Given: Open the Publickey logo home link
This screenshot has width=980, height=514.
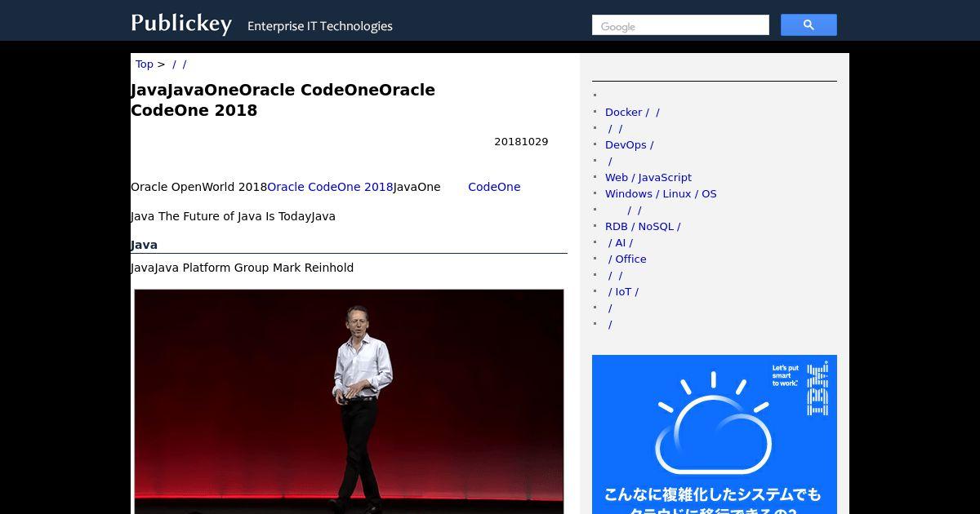Looking at the screenshot, I should pos(181,24).
